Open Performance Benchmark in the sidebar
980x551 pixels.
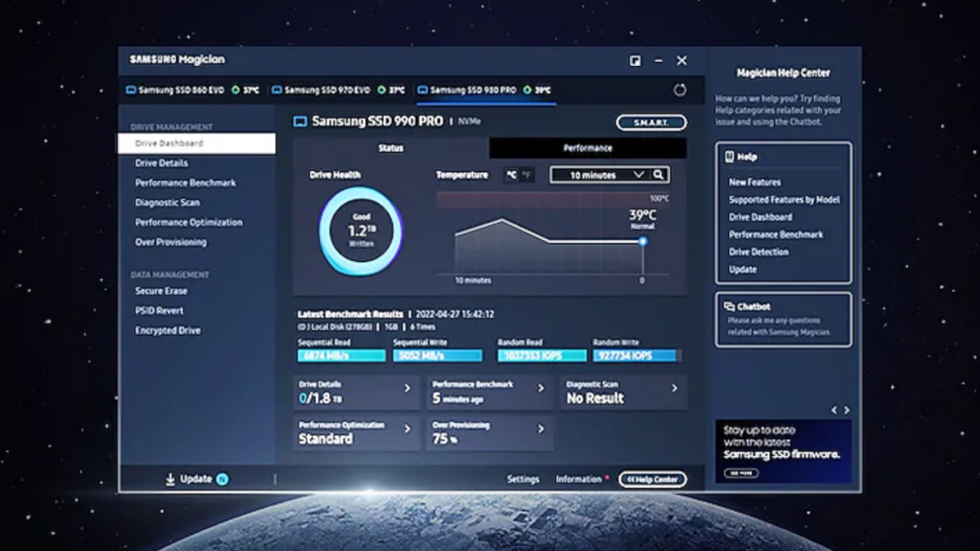tap(185, 183)
